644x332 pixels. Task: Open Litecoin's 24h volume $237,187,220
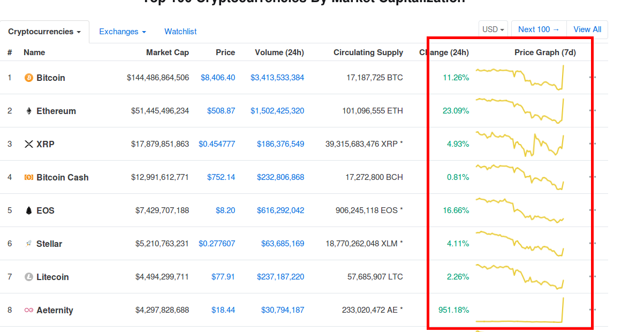coord(281,277)
